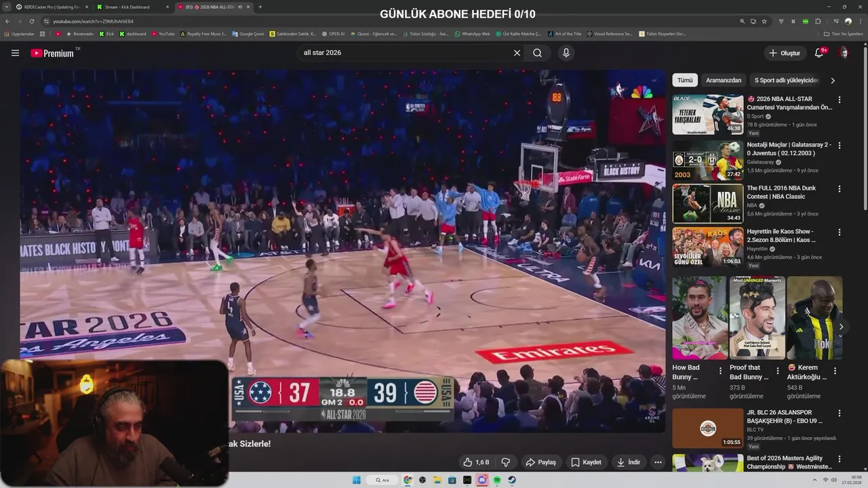The image size is (868, 488).
Task: Open JR. BLC 26 ASLANSPOR thumbnail
Action: (x=708, y=428)
